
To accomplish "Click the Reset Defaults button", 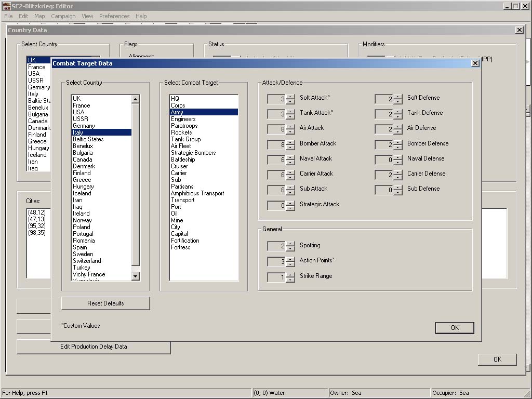I will click(105, 303).
